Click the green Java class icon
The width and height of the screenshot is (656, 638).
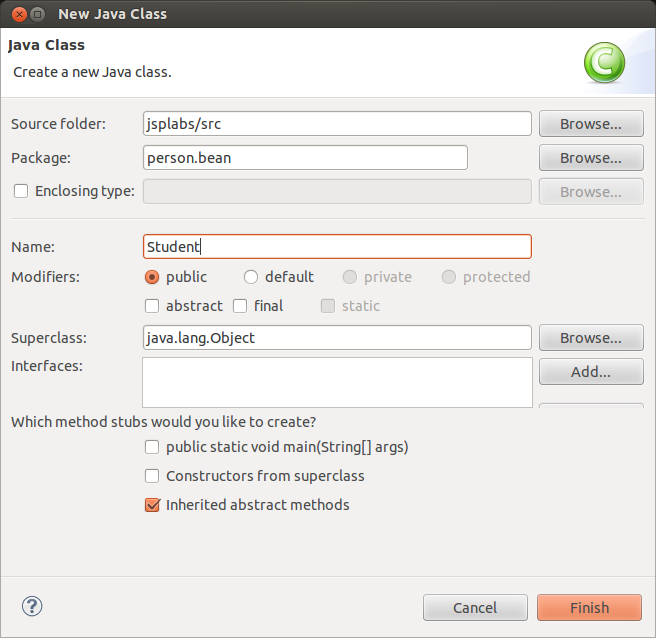pyautogui.click(x=604, y=62)
